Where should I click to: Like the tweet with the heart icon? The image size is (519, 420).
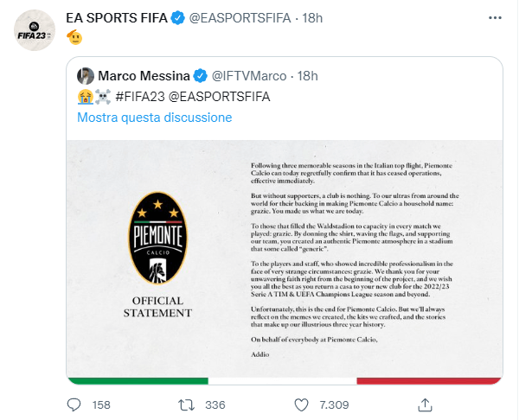301,404
